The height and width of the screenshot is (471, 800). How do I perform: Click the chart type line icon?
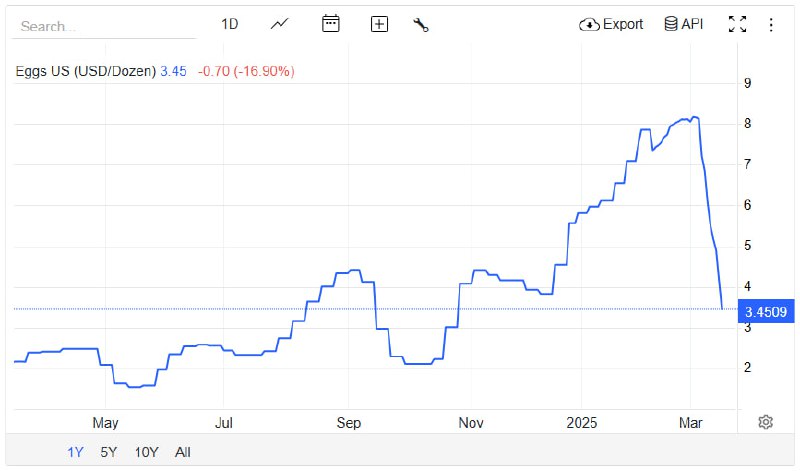(x=279, y=24)
